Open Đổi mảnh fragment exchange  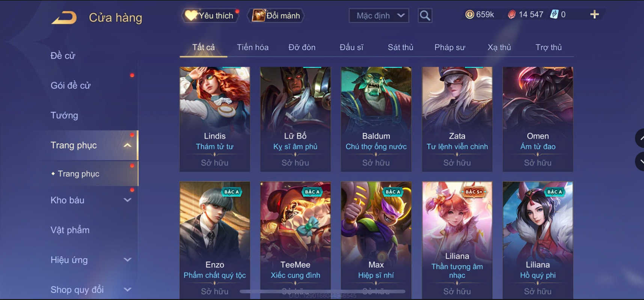pos(277,15)
